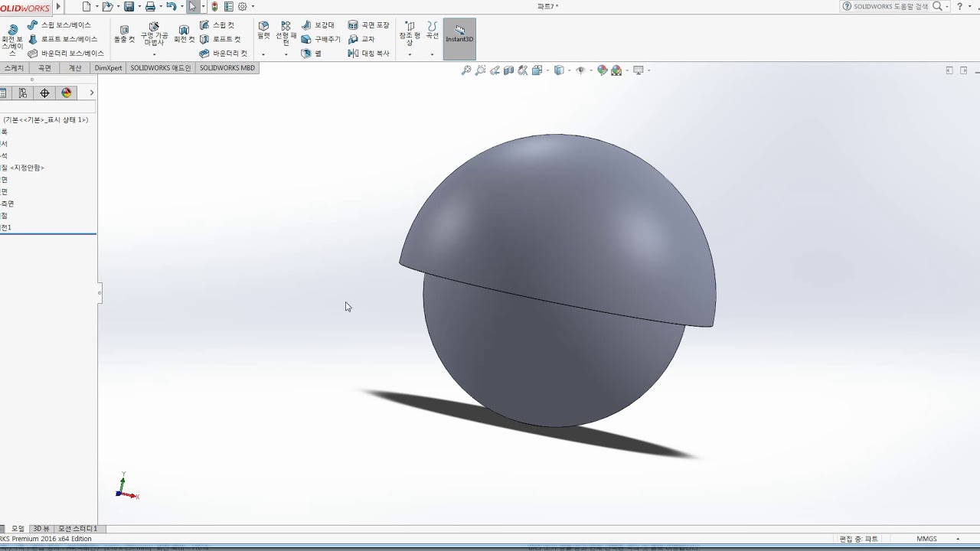The height and width of the screenshot is (551, 980).
Task: Open the View Orientation icon
Action: click(537, 70)
